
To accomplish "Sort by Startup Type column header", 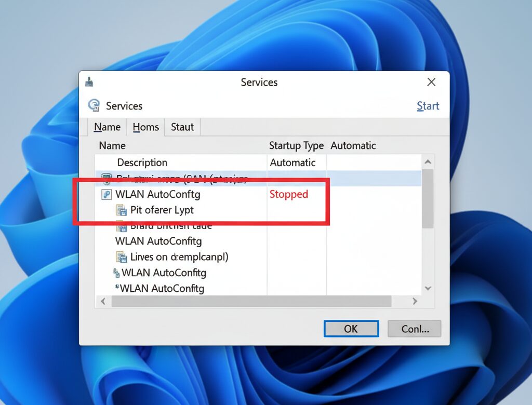I will pos(296,145).
